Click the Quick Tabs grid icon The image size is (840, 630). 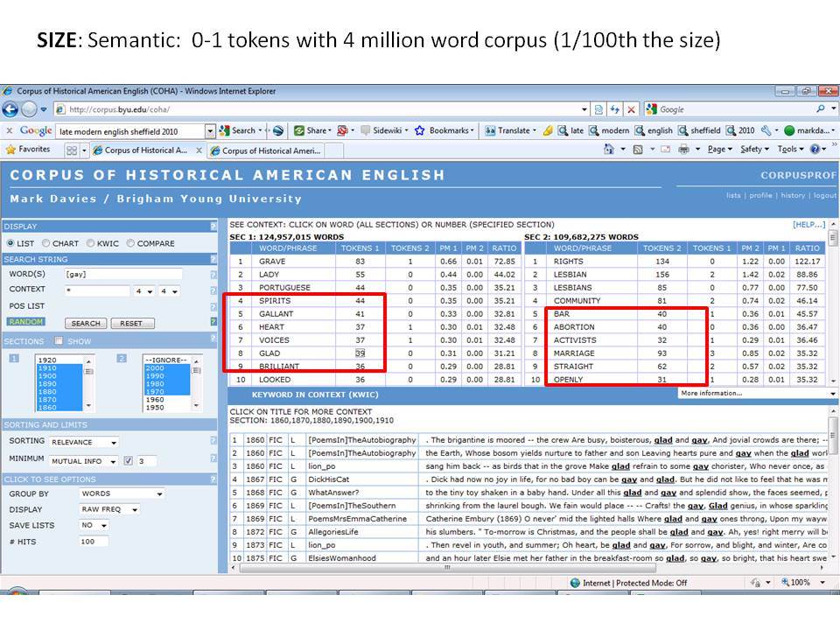tap(71, 150)
